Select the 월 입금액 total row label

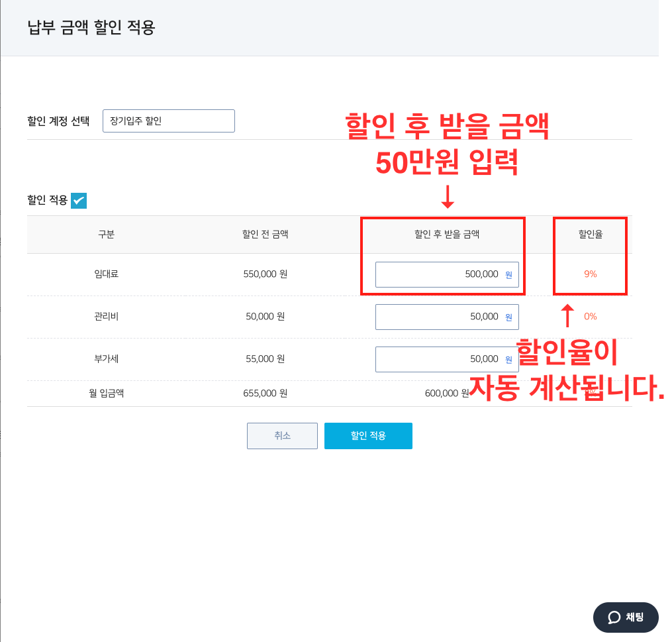pos(106,393)
